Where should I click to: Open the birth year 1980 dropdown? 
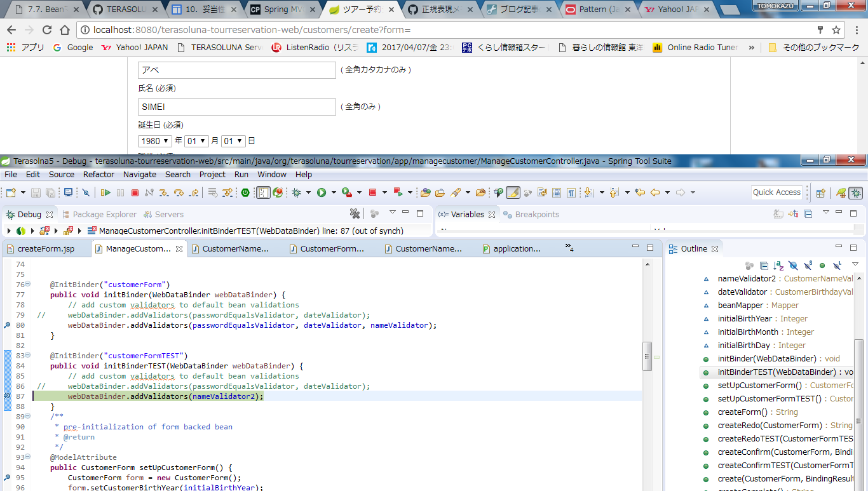click(155, 141)
